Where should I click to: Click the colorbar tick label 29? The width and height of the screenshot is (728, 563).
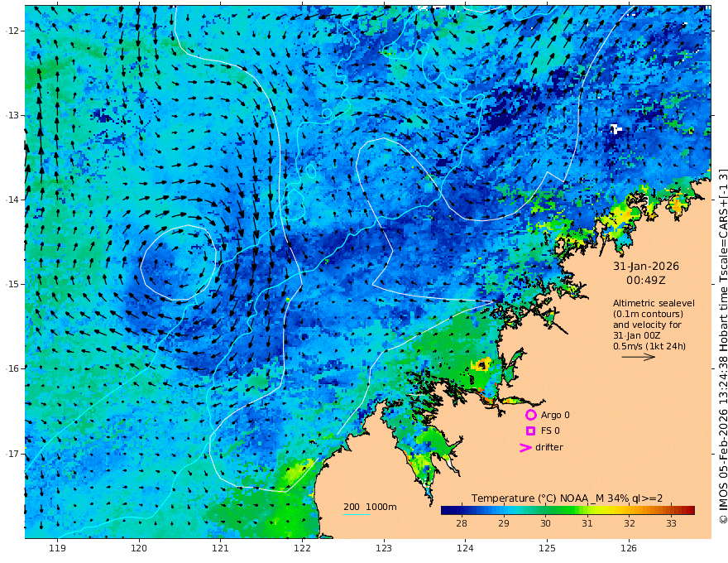point(503,523)
